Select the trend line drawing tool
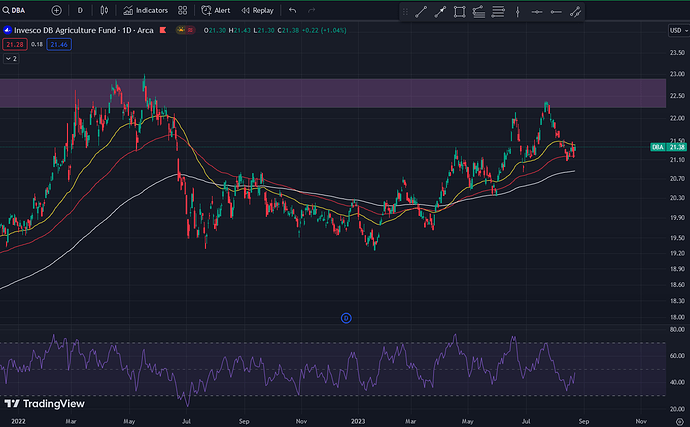Image resolution: width=690 pixels, height=427 pixels. click(420, 12)
